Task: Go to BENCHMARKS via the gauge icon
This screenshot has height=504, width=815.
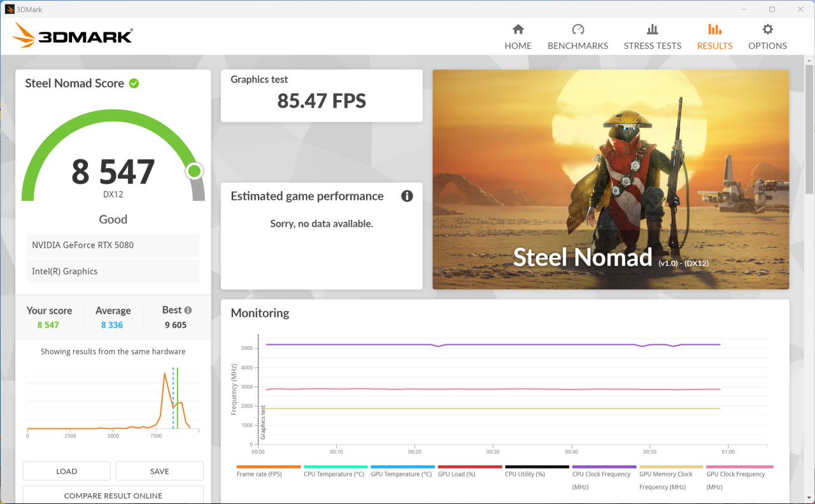Action: (x=578, y=37)
